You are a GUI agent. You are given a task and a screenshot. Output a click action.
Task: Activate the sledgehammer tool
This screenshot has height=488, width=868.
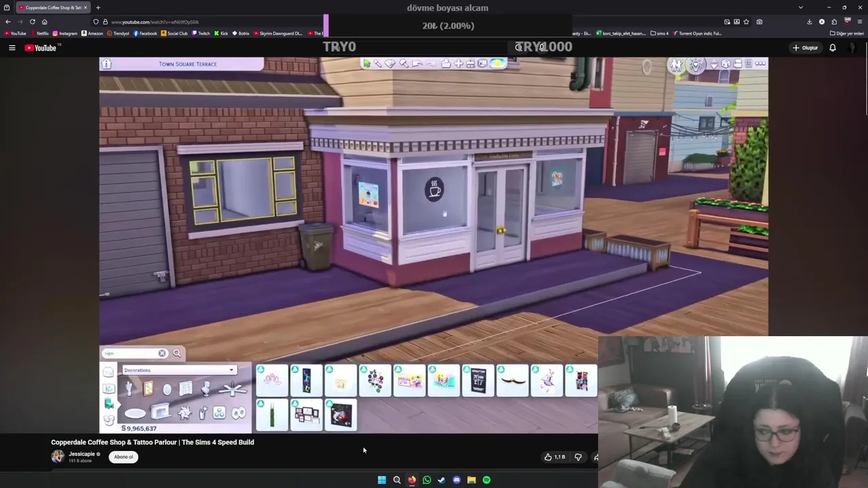tap(404, 63)
